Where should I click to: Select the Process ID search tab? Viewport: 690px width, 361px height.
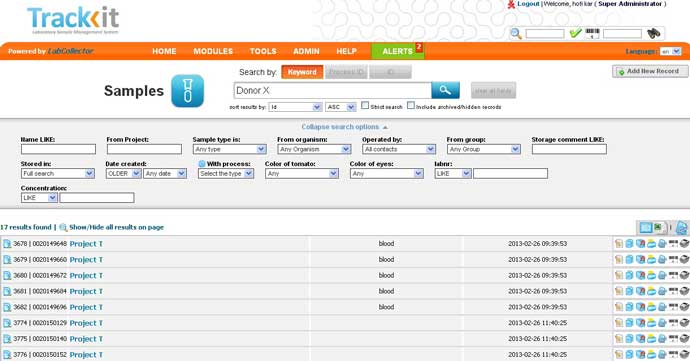tap(346, 72)
